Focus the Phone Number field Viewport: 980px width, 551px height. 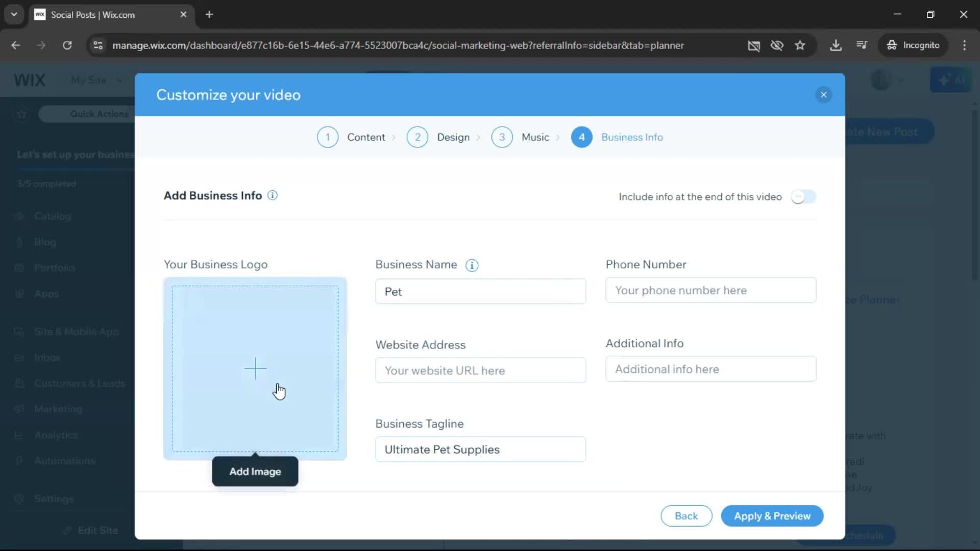coord(710,290)
